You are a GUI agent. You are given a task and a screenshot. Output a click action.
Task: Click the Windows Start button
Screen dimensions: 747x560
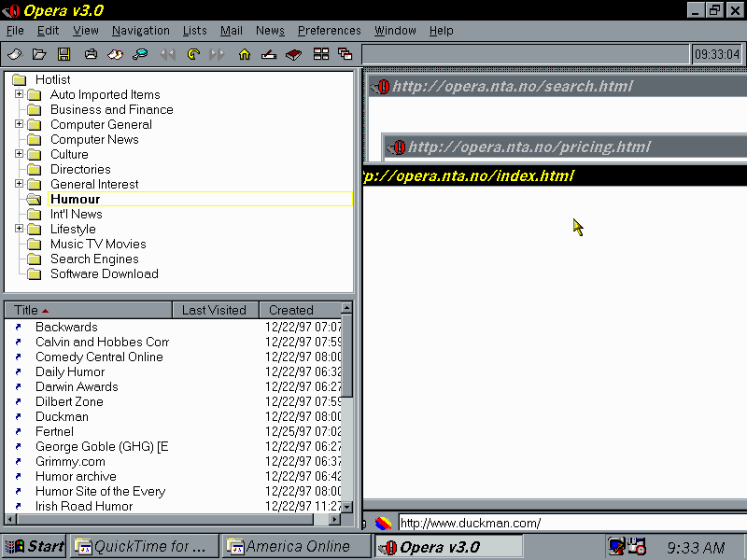click(x=35, y=547)
